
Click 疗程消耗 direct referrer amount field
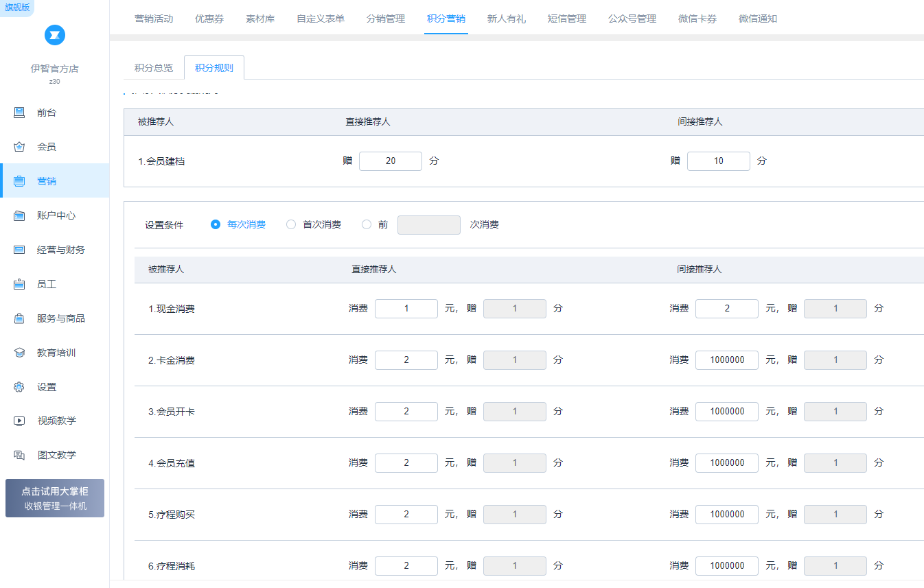[x=406, y=566]
